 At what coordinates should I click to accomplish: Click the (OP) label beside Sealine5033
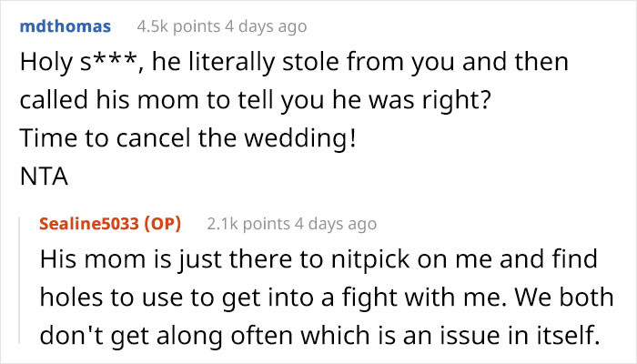(x=163, y=224)
